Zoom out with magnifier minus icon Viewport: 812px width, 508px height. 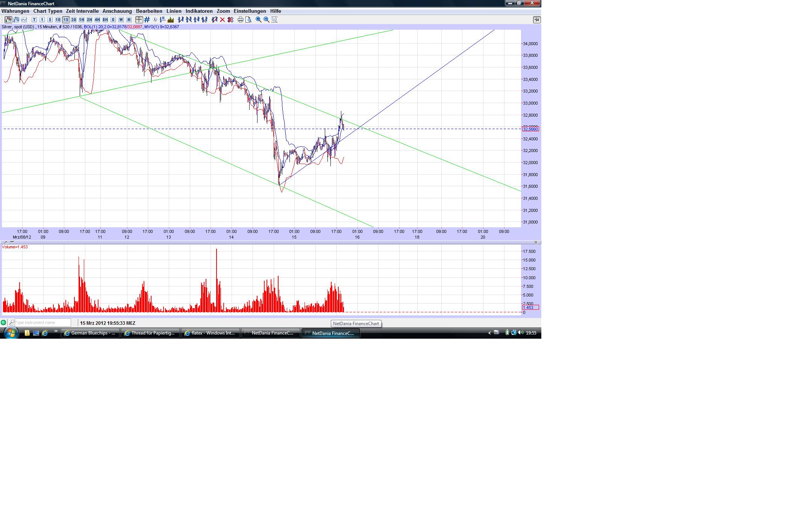click(267, 20)
